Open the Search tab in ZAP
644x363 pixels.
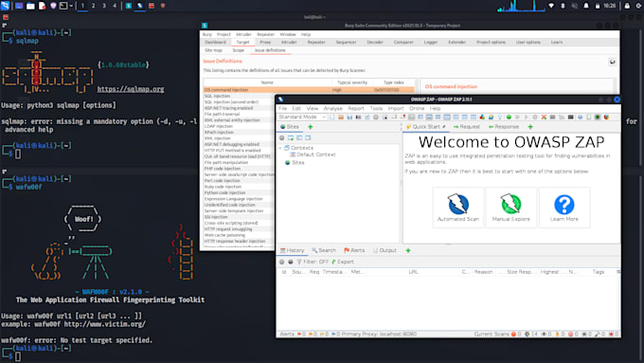tap(324, 250)
